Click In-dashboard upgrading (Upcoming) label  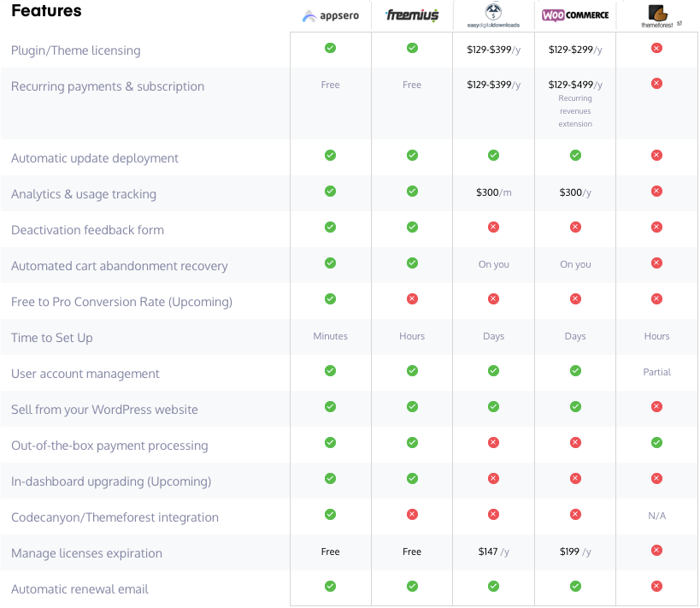(111, 481)
